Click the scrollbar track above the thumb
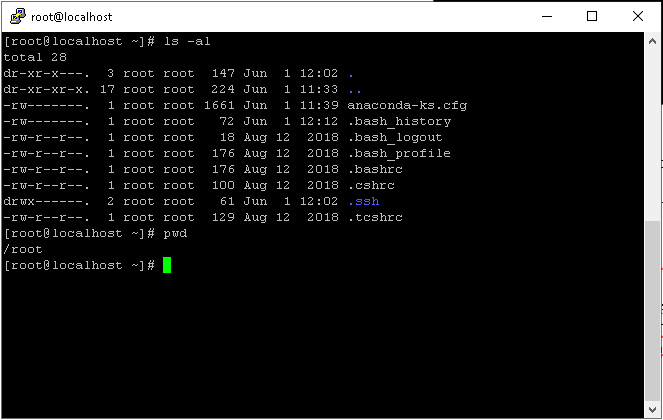This screenshot has width=663, height=420. click(652, 135)
